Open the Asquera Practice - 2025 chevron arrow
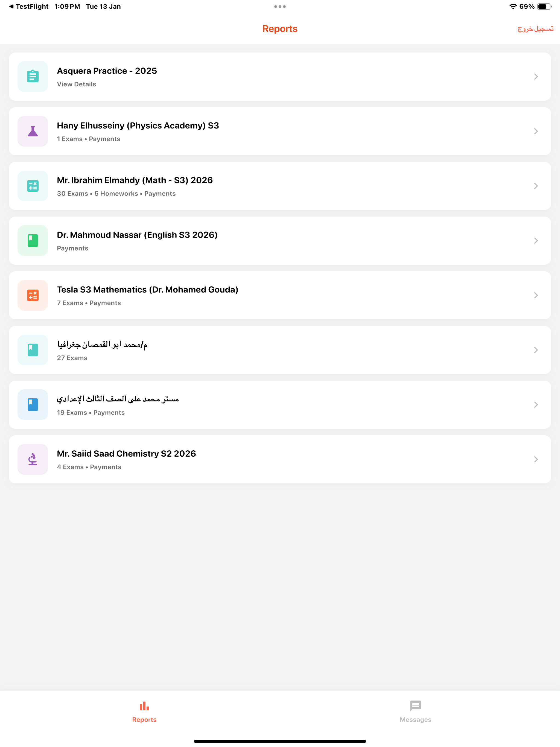 (536, 76)
